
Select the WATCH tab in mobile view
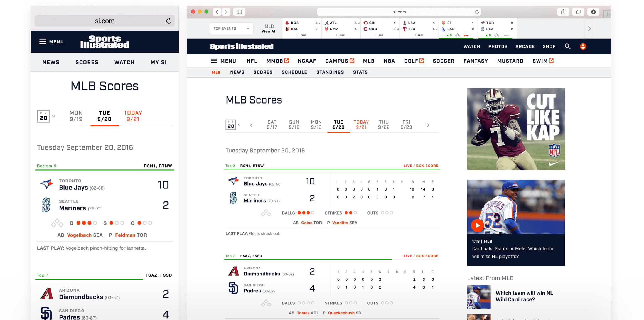[124, 62]
